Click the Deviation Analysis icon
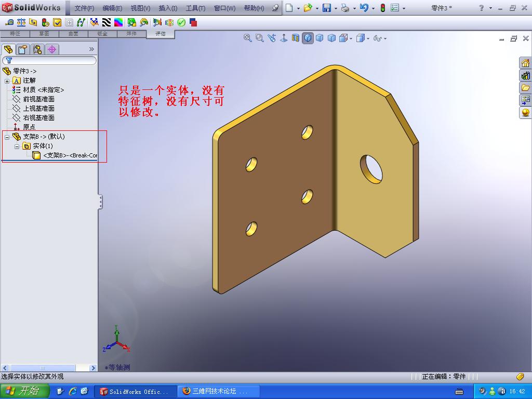This screenshot has height=399, width=532. (x=81, y=22)
